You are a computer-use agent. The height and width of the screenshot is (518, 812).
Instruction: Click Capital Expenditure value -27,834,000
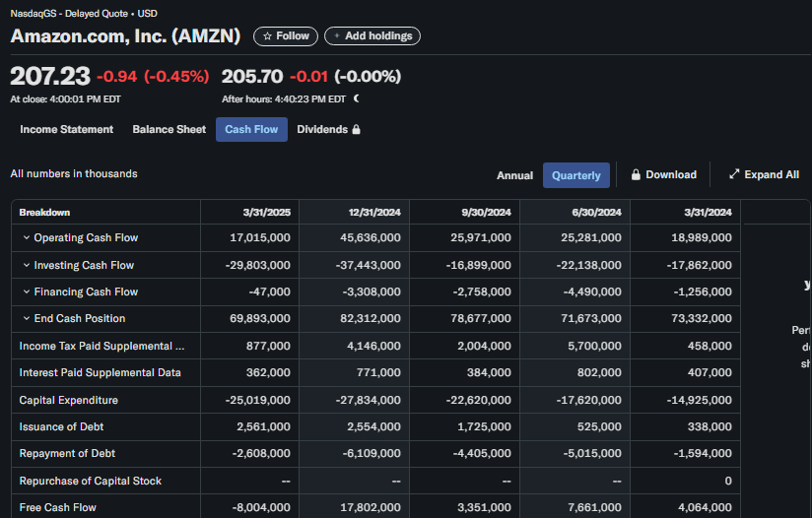pos(369,400)
